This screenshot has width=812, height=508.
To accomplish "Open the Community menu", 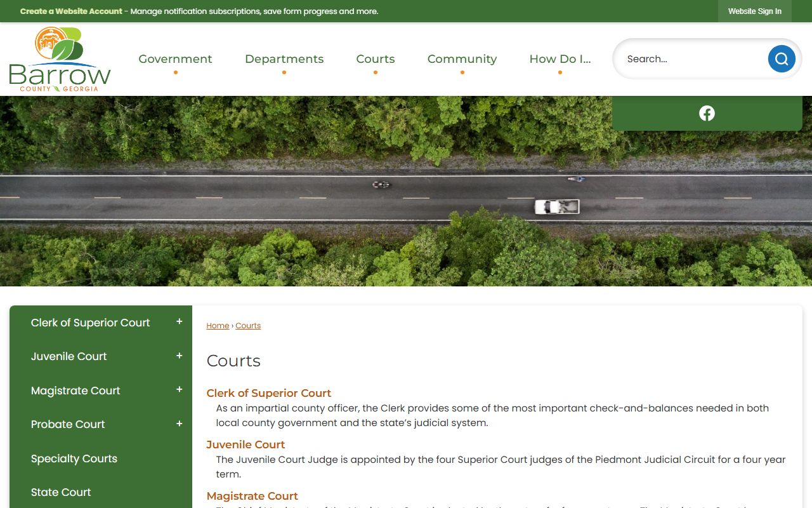I will point(462,59).
